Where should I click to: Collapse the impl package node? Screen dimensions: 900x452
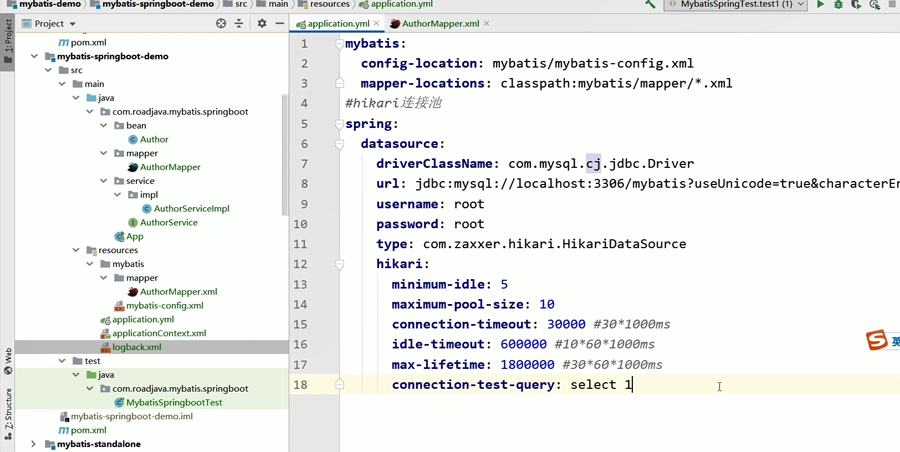tap(117, 195)
